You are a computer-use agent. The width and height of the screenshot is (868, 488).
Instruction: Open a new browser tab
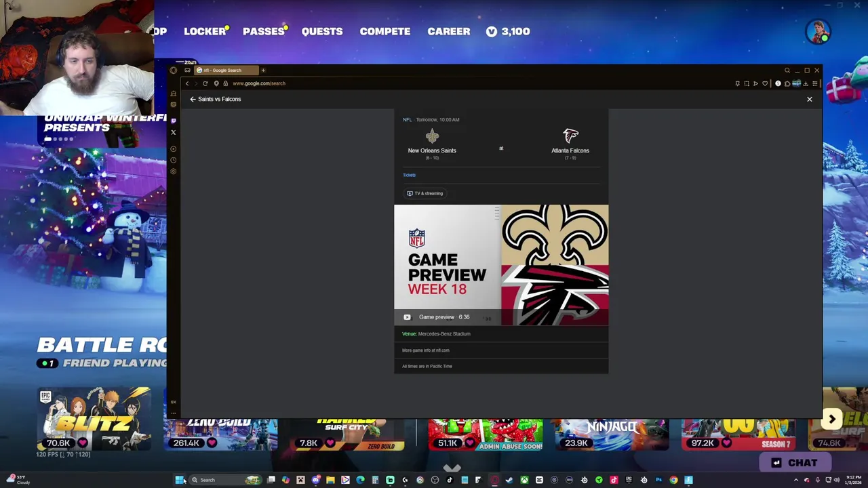click(263, 70)
